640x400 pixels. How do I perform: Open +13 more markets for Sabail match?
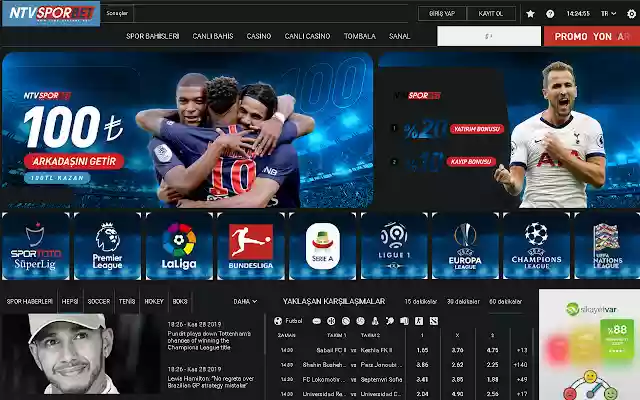pos(522,350)
